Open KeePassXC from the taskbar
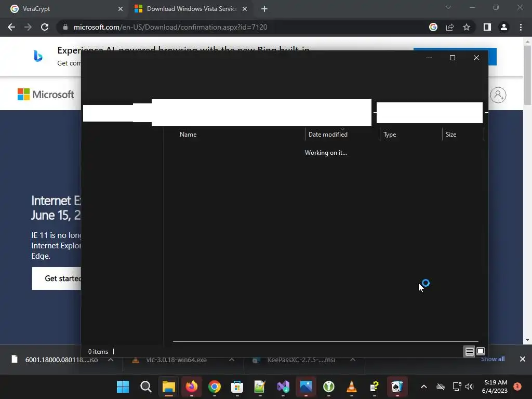The width and height of the screenshot is (532, 399). coord(329,387)
